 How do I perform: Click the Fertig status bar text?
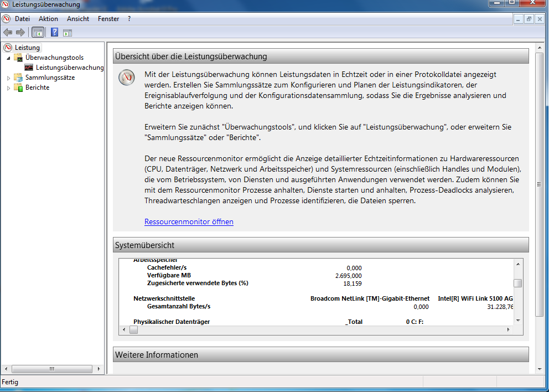(x=10, y=382)
